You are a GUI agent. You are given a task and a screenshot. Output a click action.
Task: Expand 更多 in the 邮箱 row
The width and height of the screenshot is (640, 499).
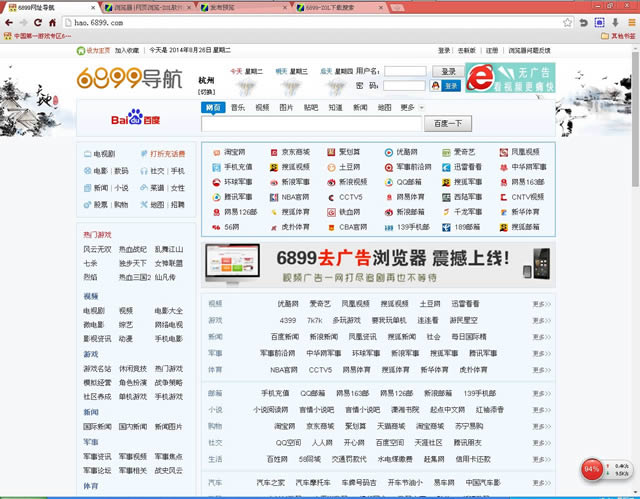(x=542, y=394)
